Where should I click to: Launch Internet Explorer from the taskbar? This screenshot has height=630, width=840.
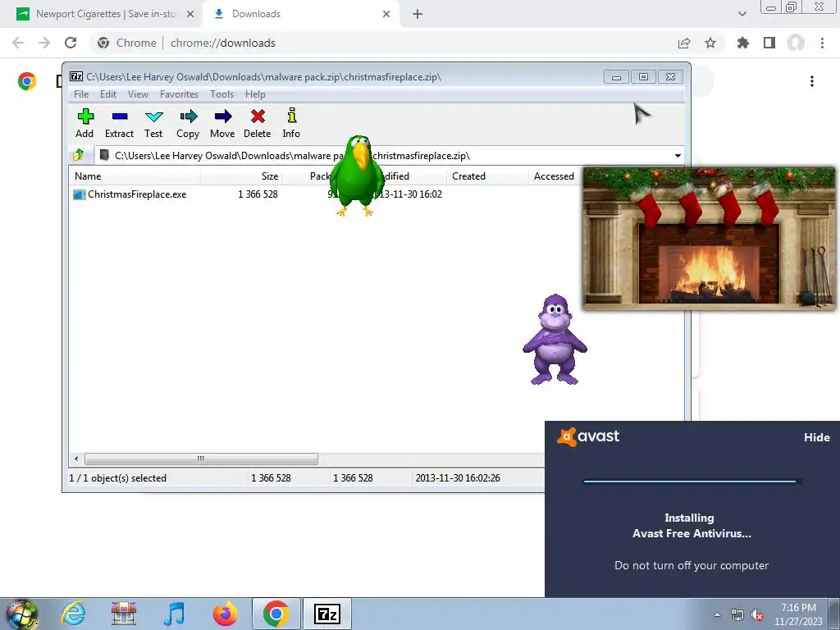pos(73,614)
